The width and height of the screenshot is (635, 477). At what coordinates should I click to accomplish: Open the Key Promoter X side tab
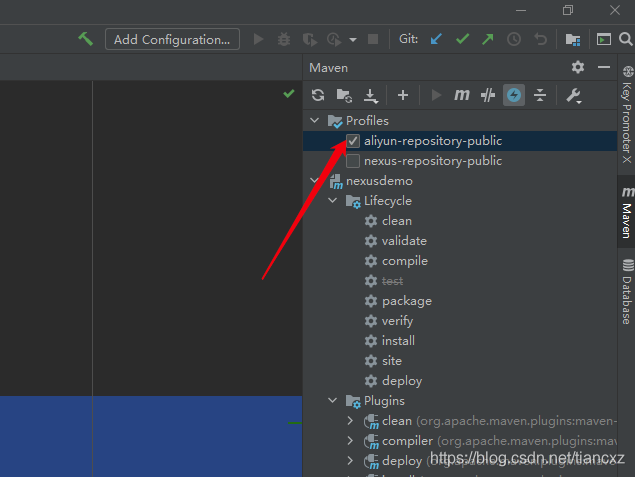[x=627, y=115]
